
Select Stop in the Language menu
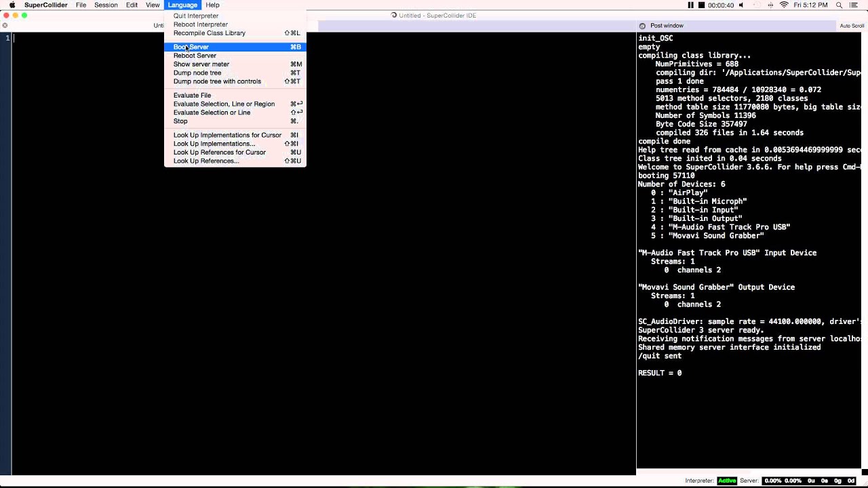[x=235, y=121]
